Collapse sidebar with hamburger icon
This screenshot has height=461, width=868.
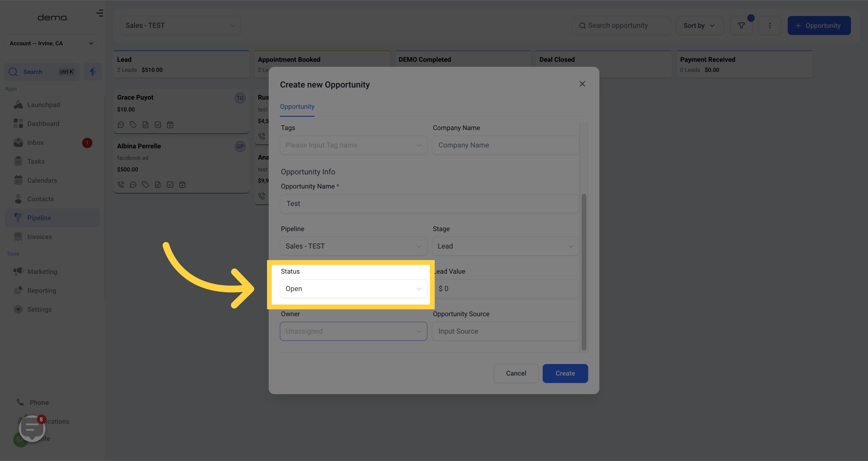click(x=100, y=13)
